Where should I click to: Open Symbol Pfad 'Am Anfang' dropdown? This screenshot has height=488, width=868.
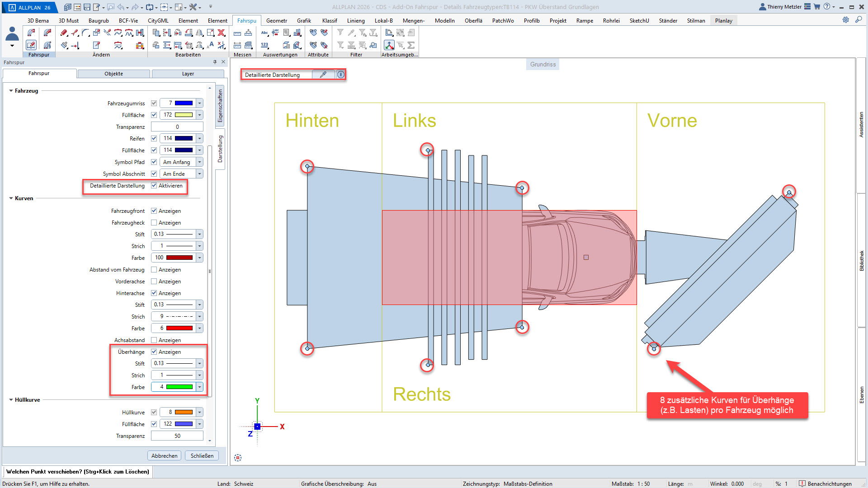[x=199, y=162]
